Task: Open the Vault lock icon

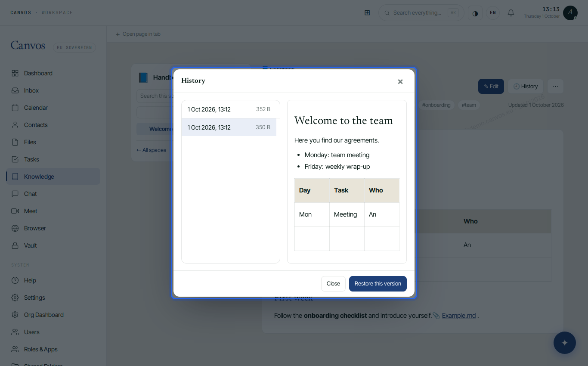Action: point(15,245)
